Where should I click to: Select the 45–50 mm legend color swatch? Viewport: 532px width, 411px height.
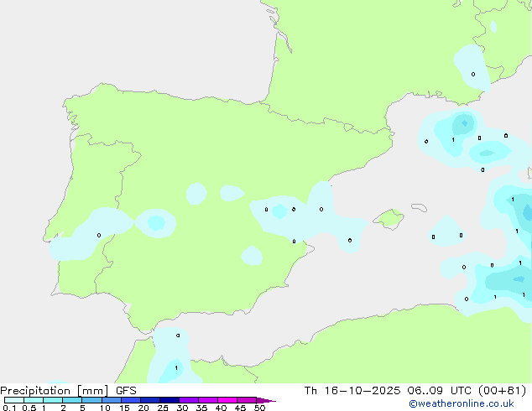[247, 400]
